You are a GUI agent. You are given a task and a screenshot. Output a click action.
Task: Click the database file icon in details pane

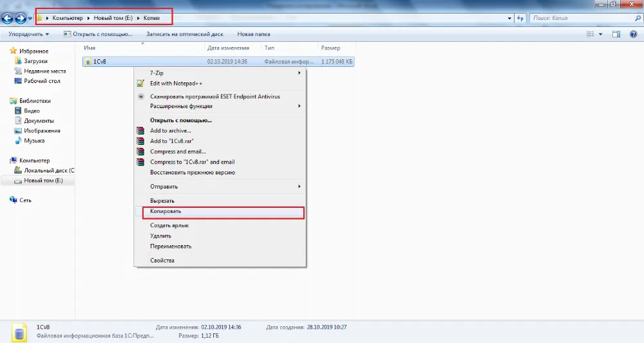[x=19, y=332]
